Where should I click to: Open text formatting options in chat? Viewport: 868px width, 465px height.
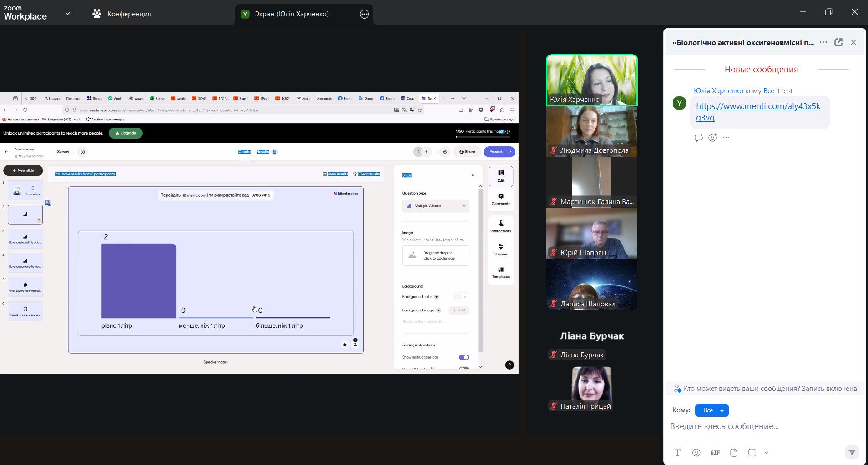coord(677,452)
